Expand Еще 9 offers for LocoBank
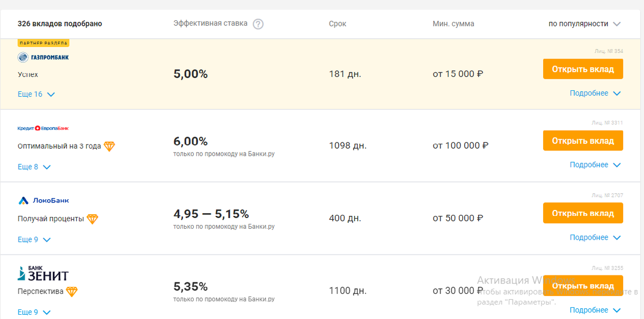This screenshot has height=319, width=644. click(x=34, y=240)
